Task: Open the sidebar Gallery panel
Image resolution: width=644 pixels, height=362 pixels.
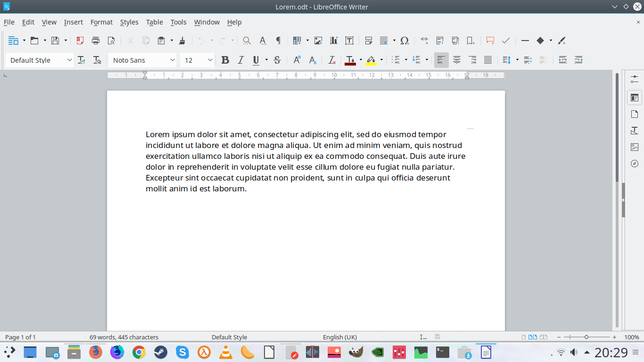Action: 635,147
